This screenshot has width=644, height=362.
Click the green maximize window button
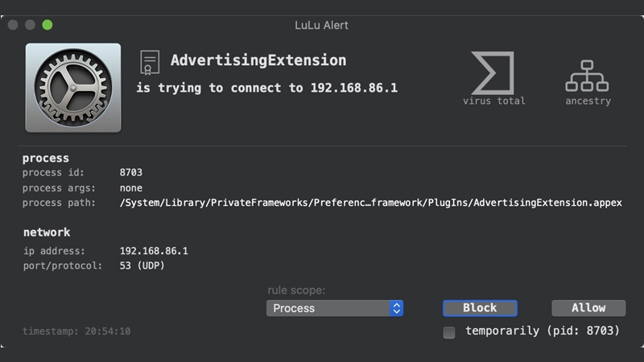tap(47, 25)
